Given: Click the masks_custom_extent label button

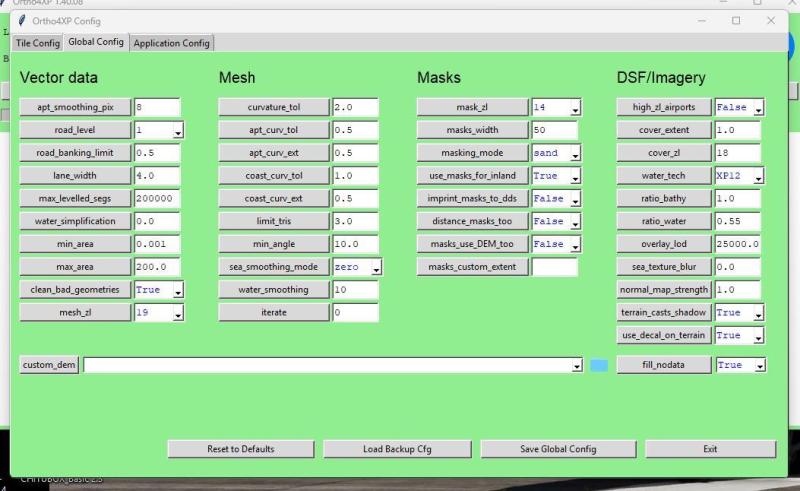Looking at the screenshot, I should tap(472, 266).
